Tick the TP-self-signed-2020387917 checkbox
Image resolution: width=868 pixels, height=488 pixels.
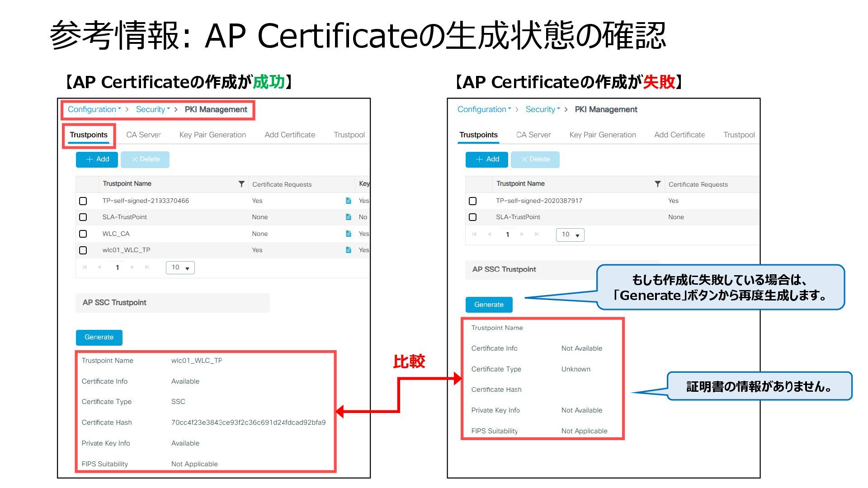click(473, 201)
